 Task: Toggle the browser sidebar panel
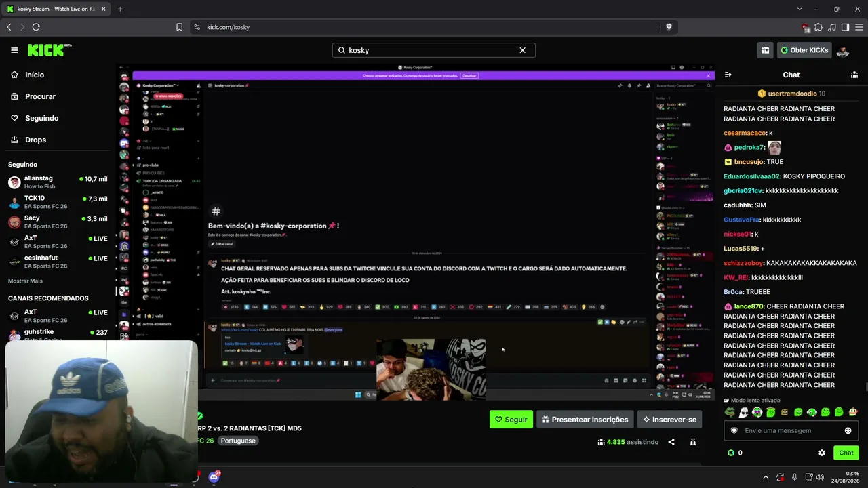(x=845, y=27)
